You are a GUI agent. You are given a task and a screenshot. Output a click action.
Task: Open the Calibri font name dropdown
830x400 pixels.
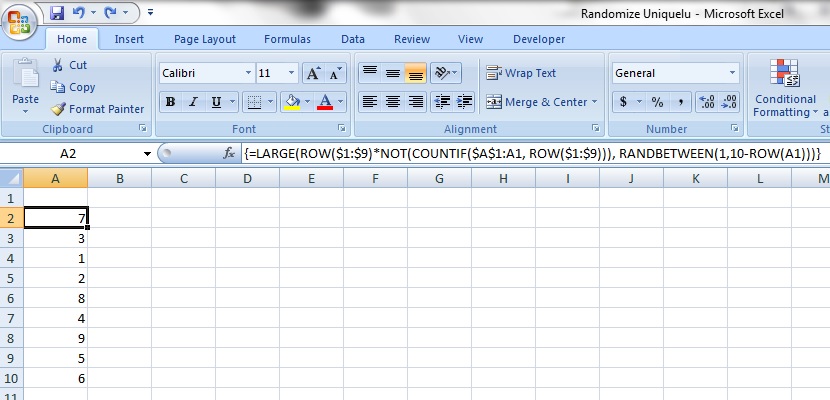click(x=248, y=74)
